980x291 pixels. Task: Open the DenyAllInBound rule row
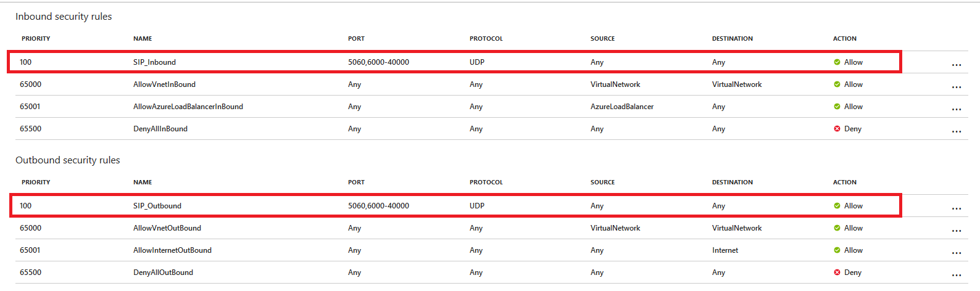click(x=491, y=129)
